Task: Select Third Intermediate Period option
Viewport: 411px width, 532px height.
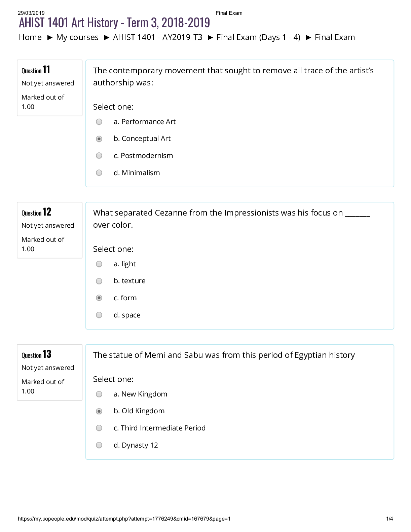Action: pos(99,428)
